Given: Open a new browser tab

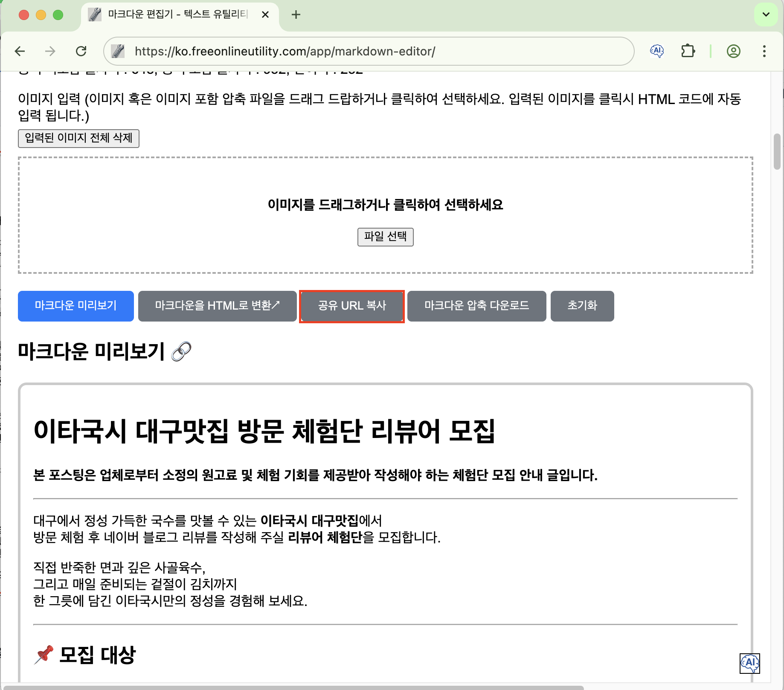Looking at the screenshot, I should [x=296, y=15].
